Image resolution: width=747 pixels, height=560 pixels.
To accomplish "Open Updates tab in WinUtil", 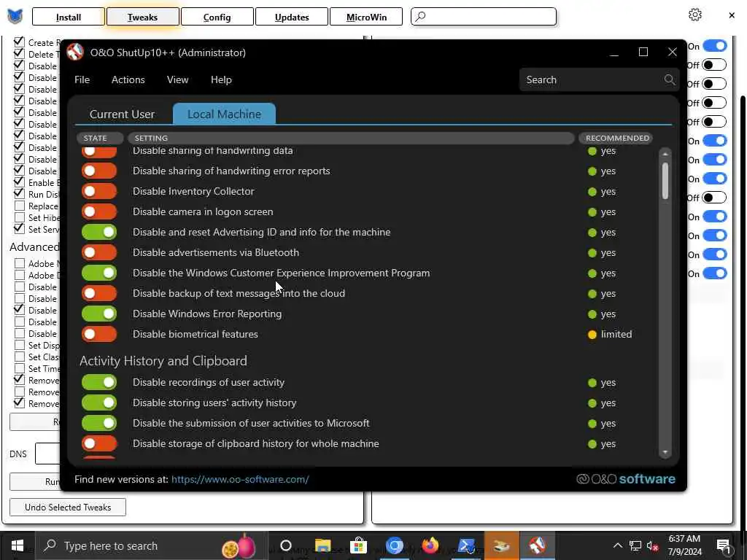I will 292,17.
